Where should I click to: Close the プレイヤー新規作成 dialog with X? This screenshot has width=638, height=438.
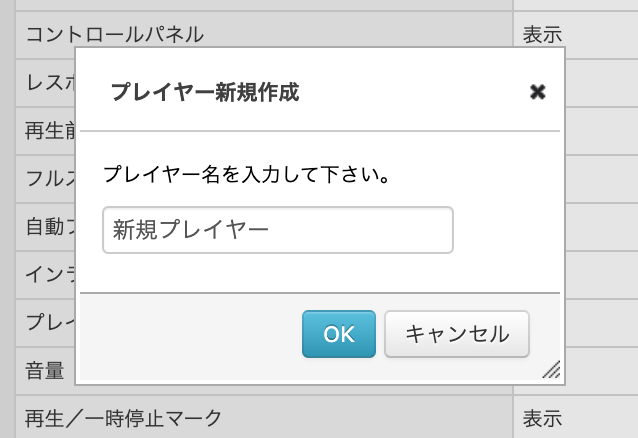pos(537,92)
